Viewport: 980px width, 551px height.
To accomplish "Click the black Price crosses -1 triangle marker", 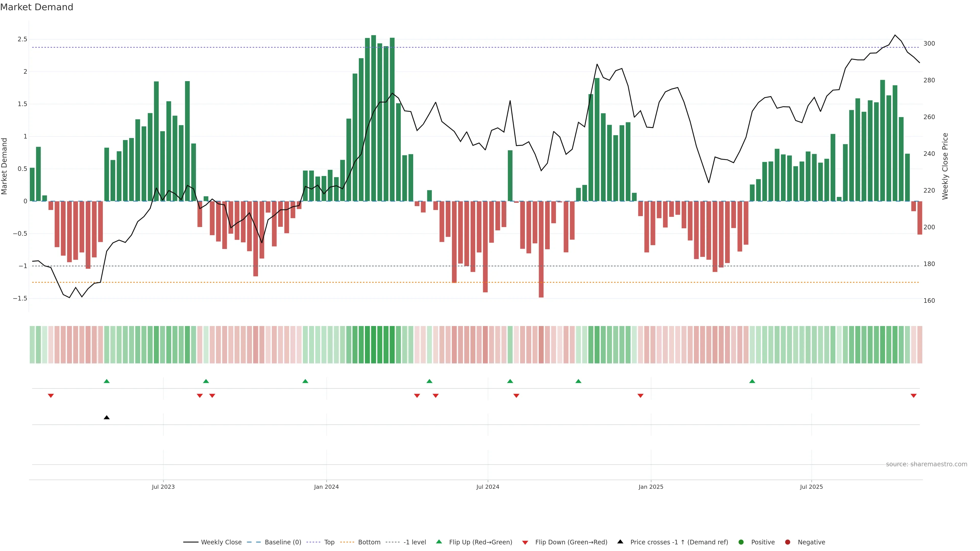I will point(106,418).
